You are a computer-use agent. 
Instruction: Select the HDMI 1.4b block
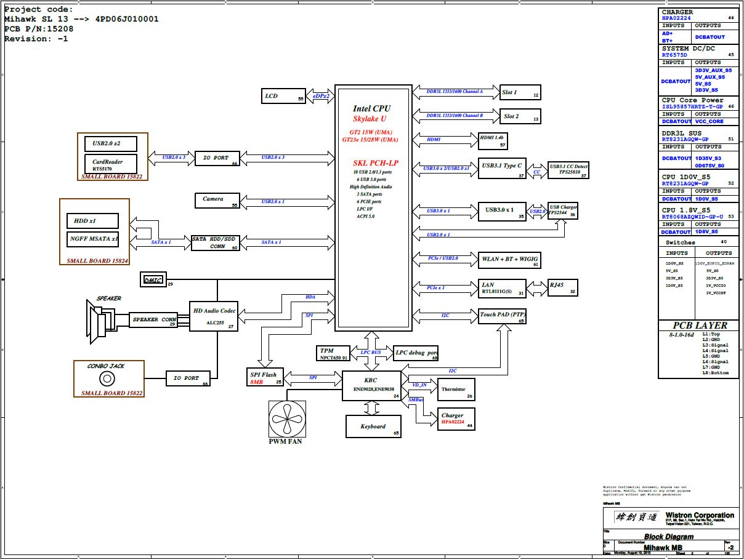(493, 140)
